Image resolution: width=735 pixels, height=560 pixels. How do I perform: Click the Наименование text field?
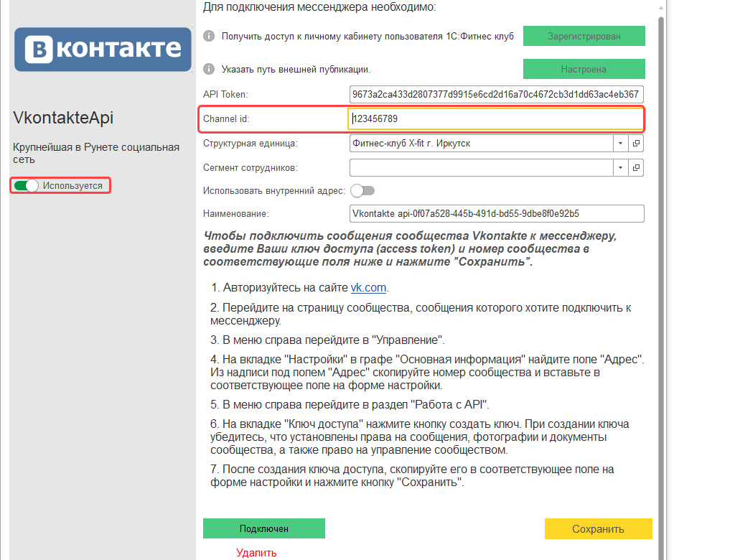pos(496,213)
